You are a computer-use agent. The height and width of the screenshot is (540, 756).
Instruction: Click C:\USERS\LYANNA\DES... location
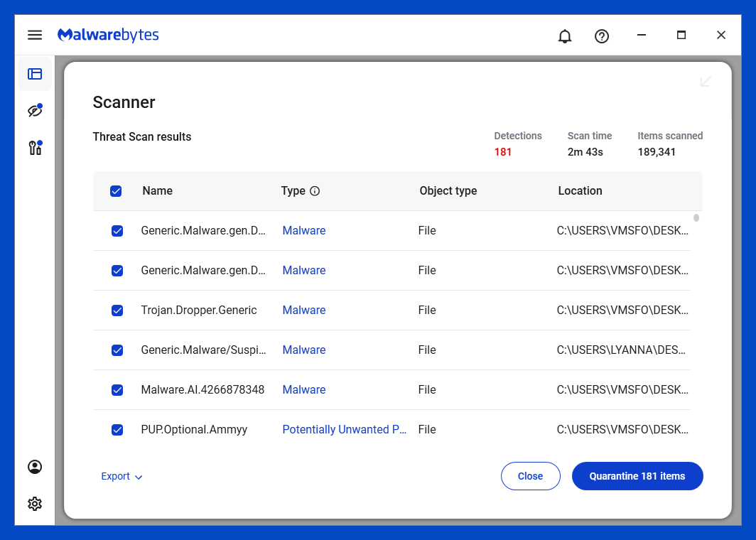(x=621, y=350)
